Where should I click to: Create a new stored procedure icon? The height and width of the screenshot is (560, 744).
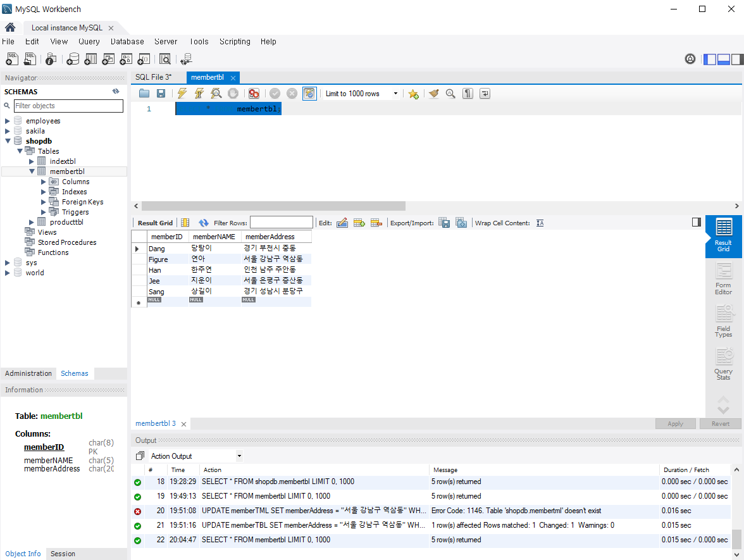tap(126, 59)
